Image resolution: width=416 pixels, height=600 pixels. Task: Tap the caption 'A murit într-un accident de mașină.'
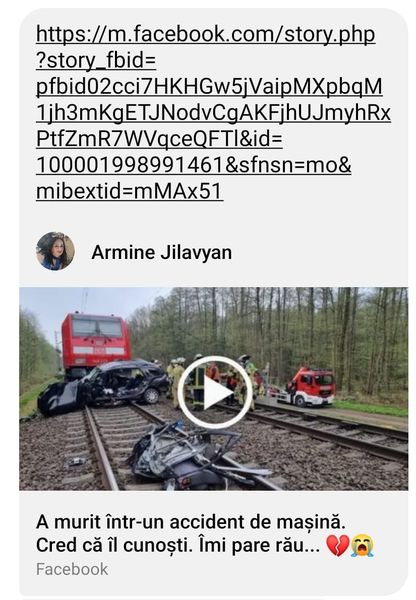[x=191, y=522]
